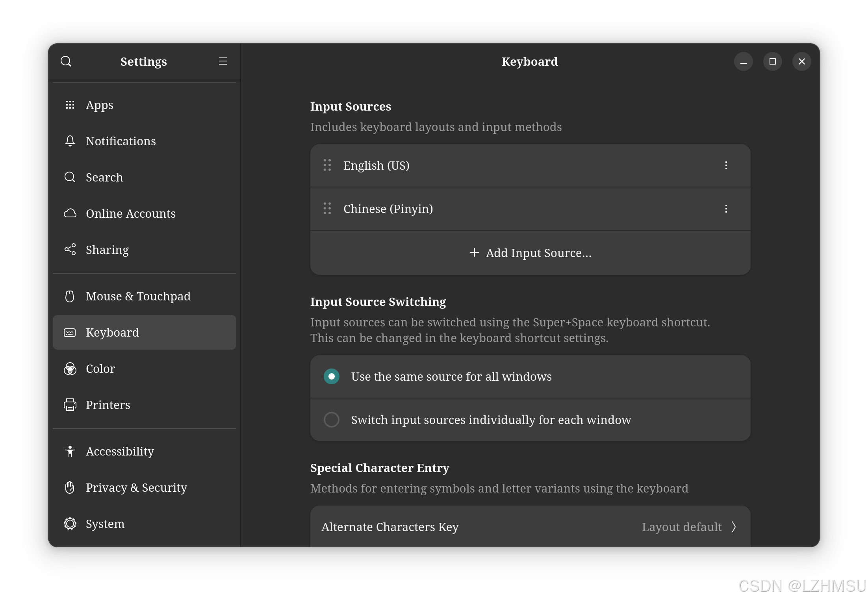The width and height of the screenshot is (868, 600).
Task: Open Privacy & Security panel
Action: tap(136, 487)
